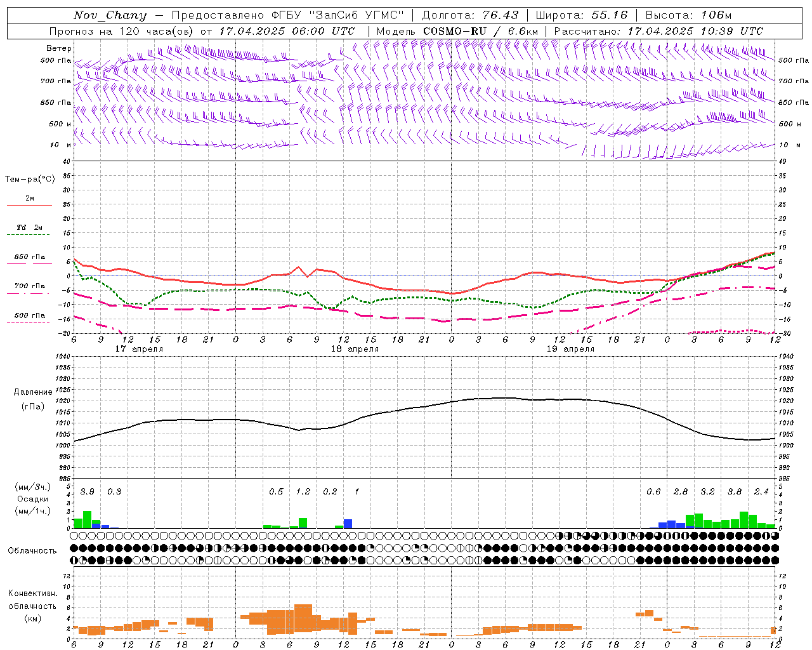The width and height of the screenshot is (812, 650).
Task: Select the "Широта: 55.16" header value
Action: click(x=581, y=15)
